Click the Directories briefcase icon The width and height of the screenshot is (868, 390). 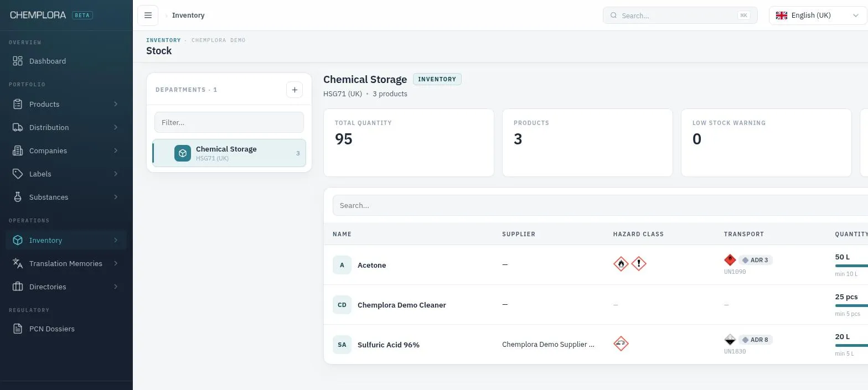point(18,287)
